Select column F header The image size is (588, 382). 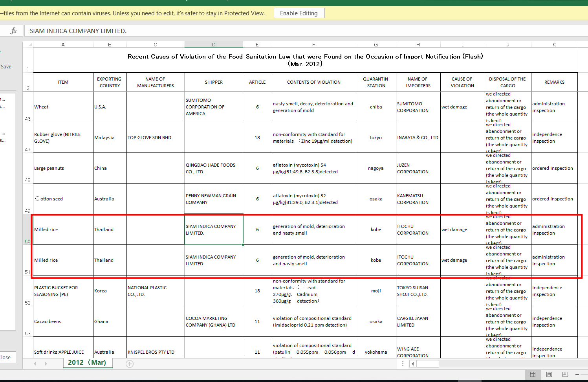[x=313, y=44]
